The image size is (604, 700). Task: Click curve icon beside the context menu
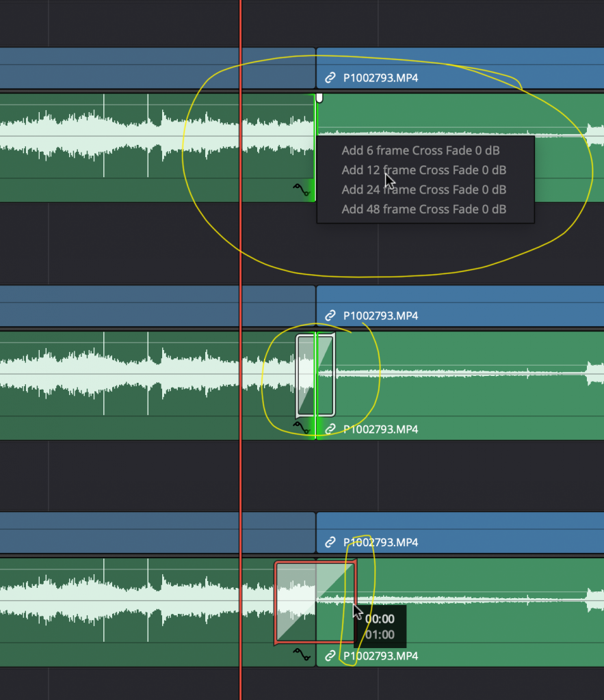pos(302,189)
